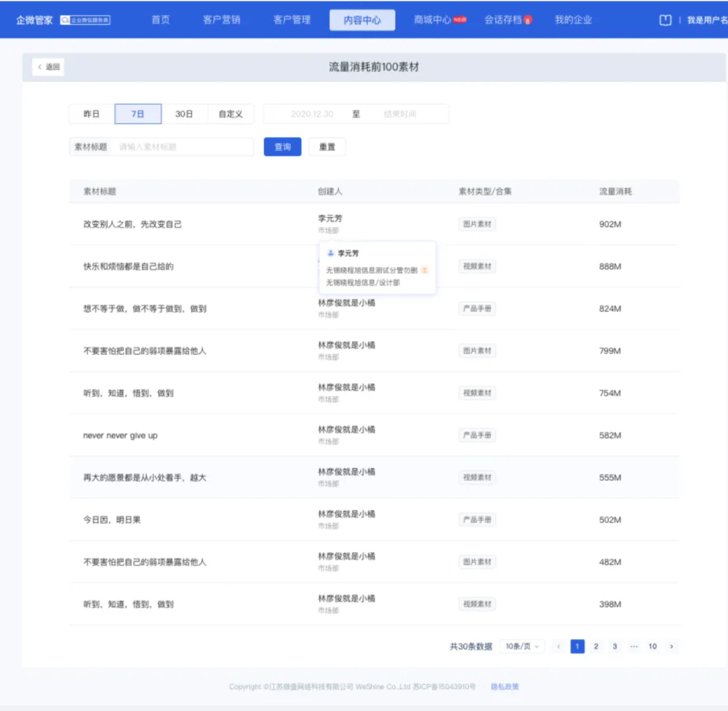Click the 企微管家 logo

34,20
